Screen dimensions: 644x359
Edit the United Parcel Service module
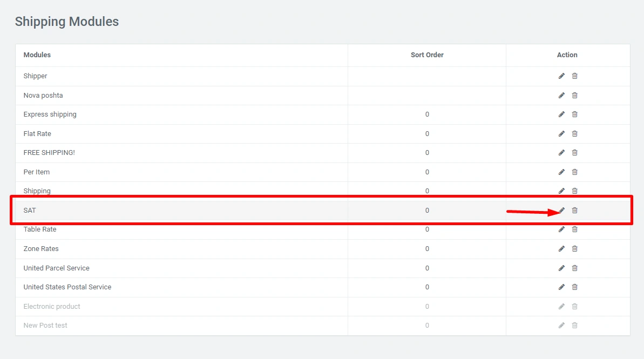click(561, 268)
